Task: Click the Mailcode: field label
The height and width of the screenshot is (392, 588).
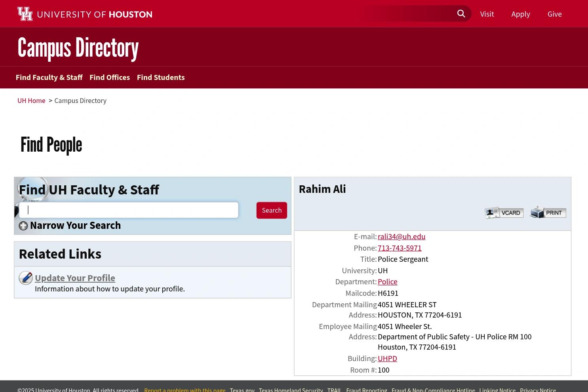Action: tap(361, 293)
